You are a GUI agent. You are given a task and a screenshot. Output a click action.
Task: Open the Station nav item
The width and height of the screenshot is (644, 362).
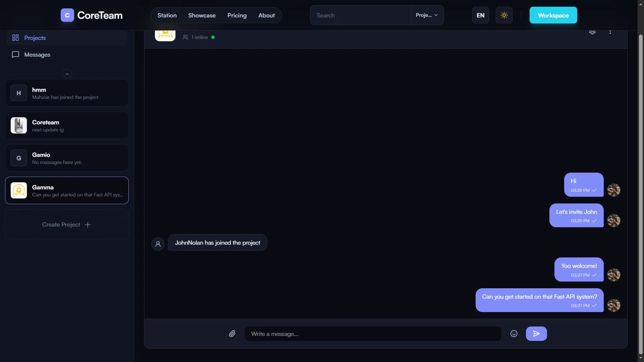pos(167,15)
